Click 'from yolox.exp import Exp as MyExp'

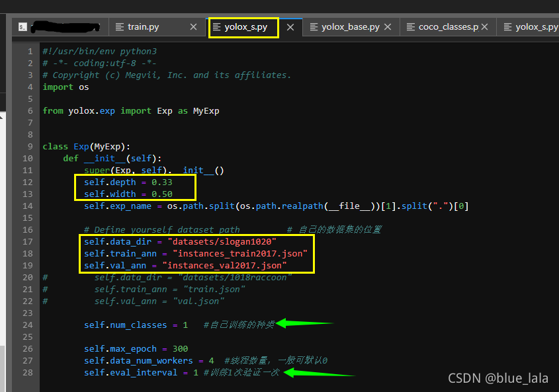pos(131,111)
